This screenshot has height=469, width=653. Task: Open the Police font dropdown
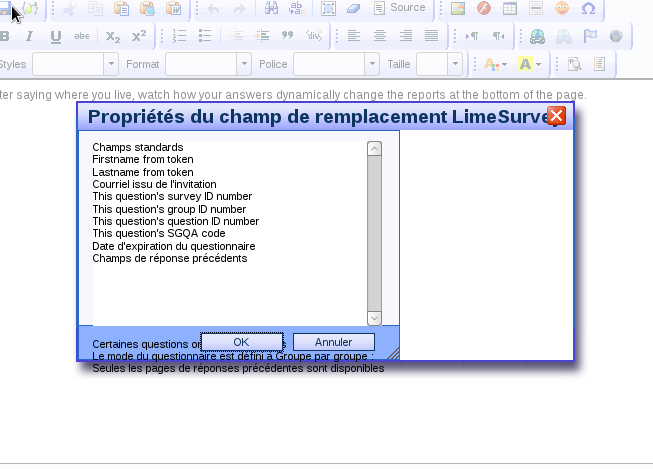pos(336,64)
